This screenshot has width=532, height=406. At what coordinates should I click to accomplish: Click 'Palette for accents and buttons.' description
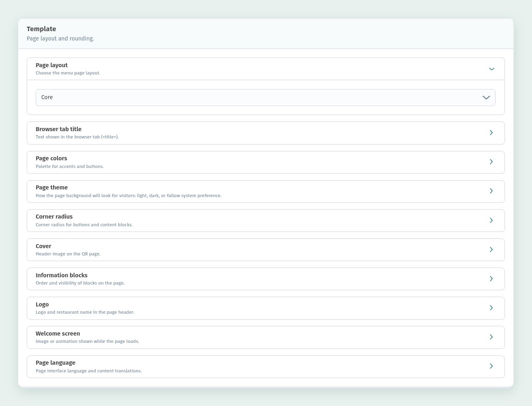click(x=70, y=166)
